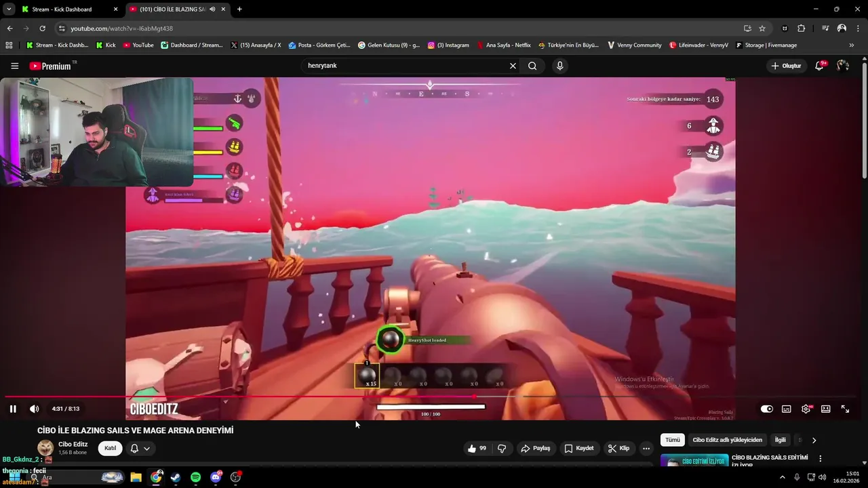
Task: Run search with magnifier button
Action: click(532, 66)
